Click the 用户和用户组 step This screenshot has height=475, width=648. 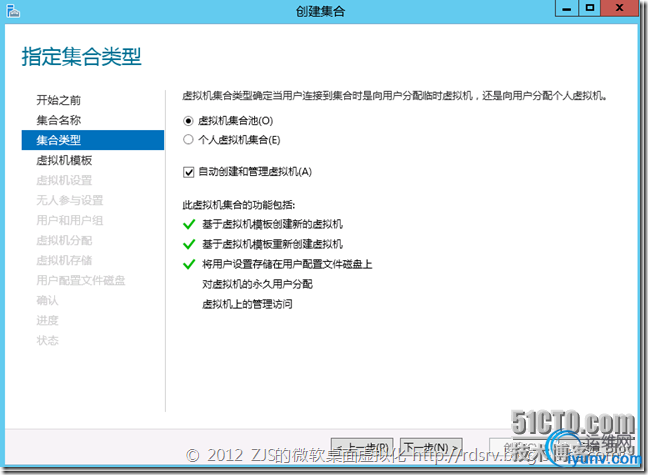tap(70, 220)
